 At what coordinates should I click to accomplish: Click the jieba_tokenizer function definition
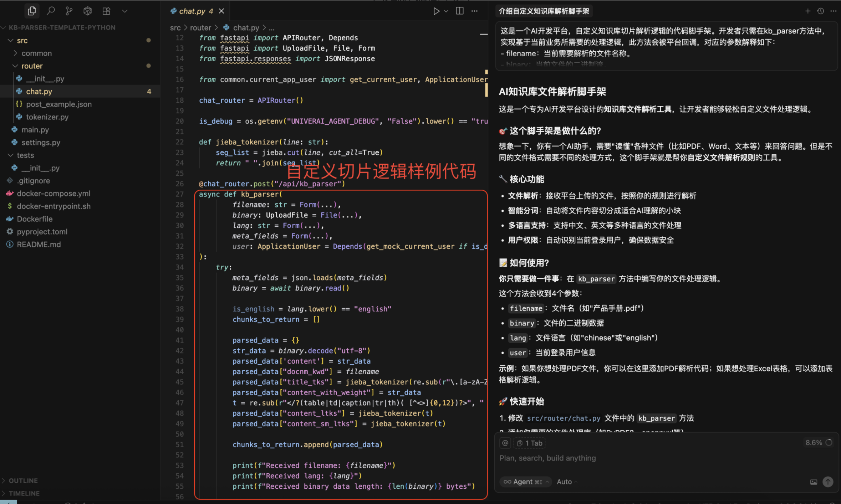tap(247, 142)
